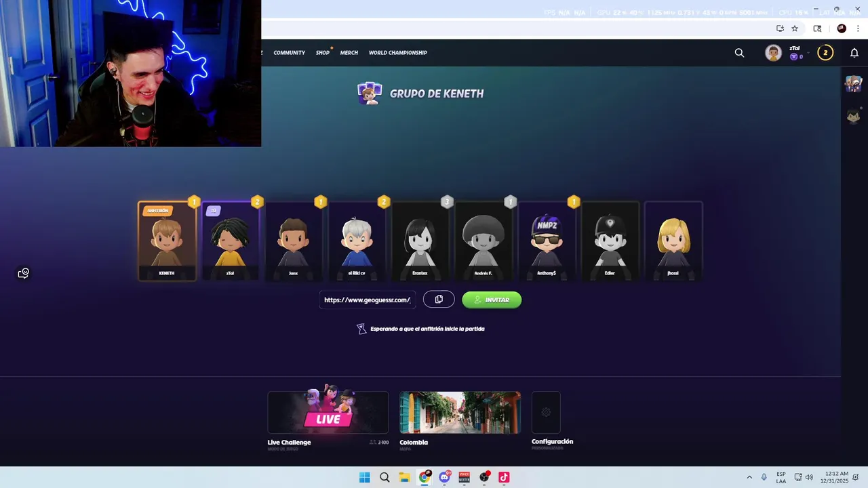Image resolution: width=868 pixels, height=488 pixels.
Task: Click the Grupo de Keneth party icon
Action: click(370, 94)
